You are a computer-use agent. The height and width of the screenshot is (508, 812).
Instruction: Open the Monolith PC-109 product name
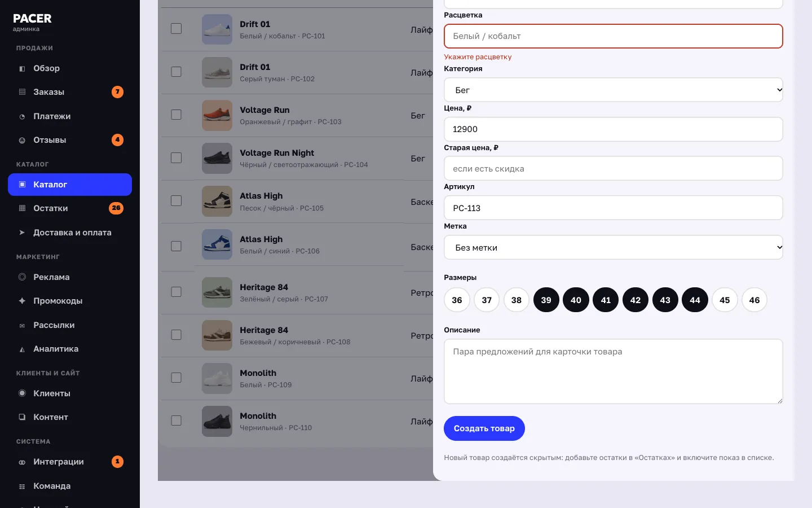click(258, 373)
